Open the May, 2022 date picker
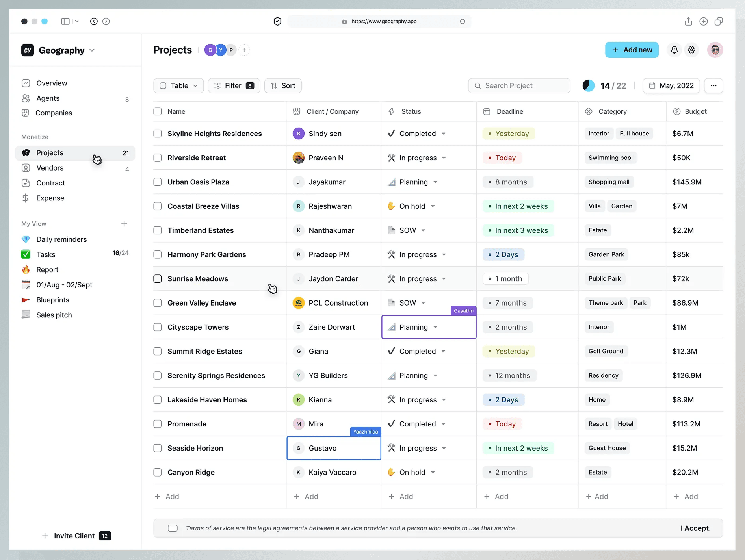 click(x=671, y=85)
